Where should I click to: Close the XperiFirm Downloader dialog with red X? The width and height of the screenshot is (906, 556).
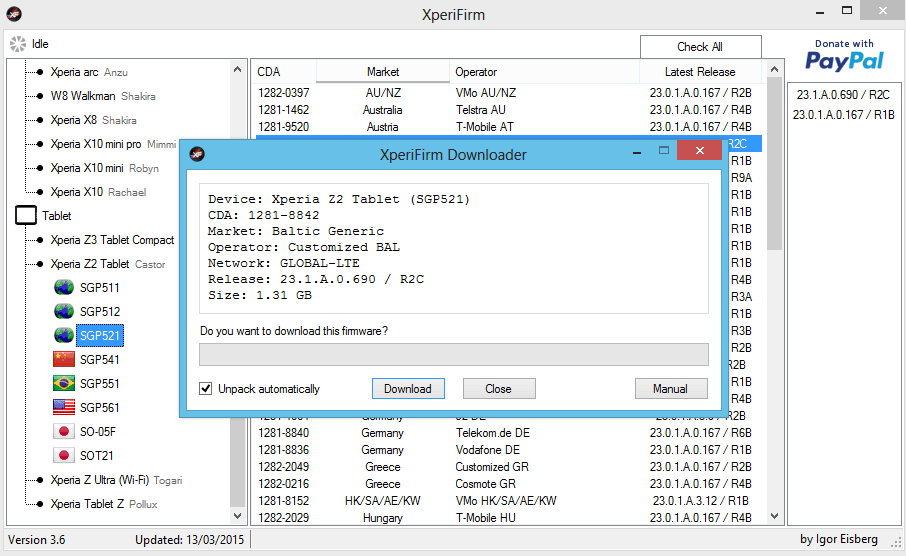point(700,151)
